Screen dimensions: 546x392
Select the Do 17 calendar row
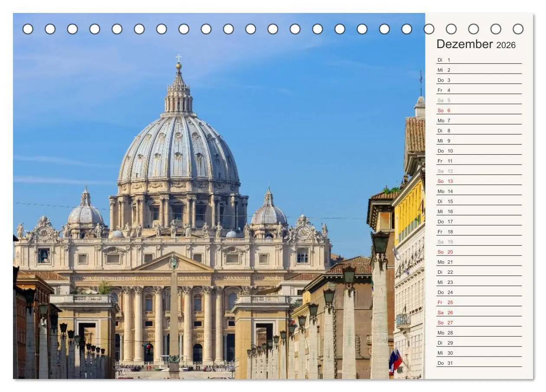(479, 221)
